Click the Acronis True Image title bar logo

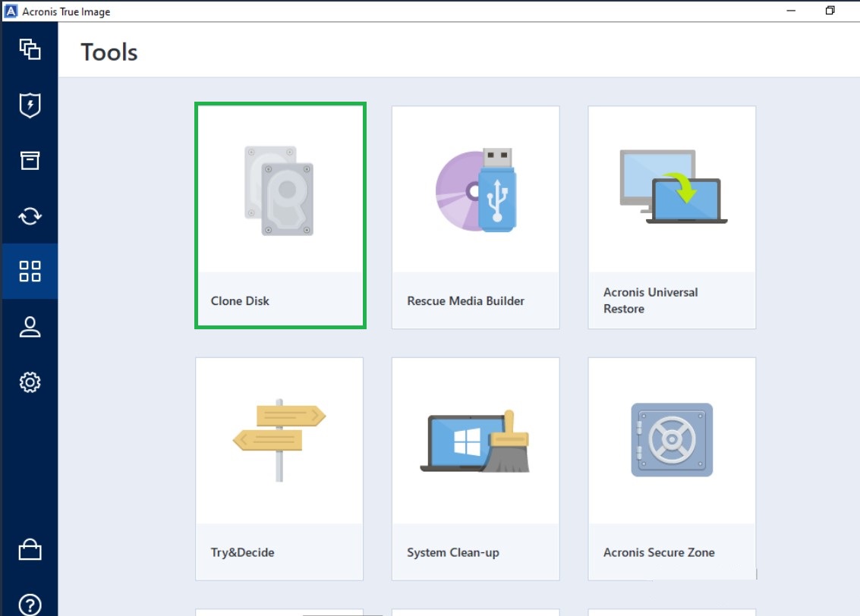tap(11, 11)
